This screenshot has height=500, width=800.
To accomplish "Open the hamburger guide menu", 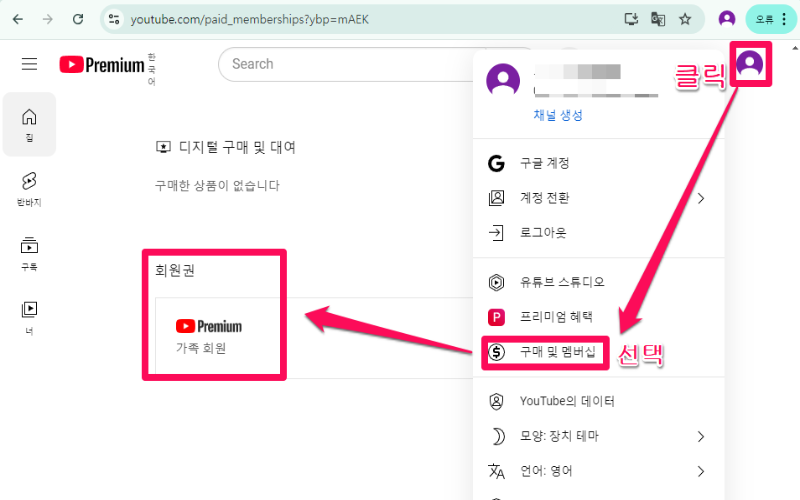I will [30, 64].
